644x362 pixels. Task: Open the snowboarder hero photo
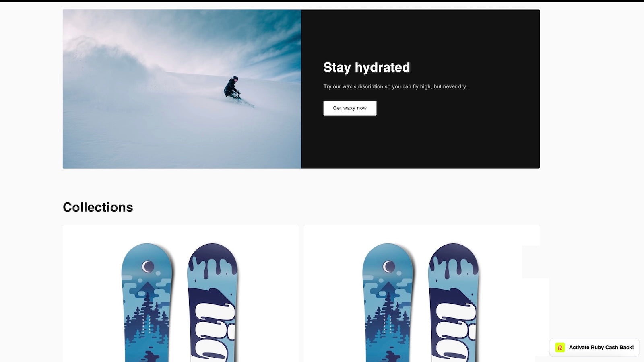point(182,89)
